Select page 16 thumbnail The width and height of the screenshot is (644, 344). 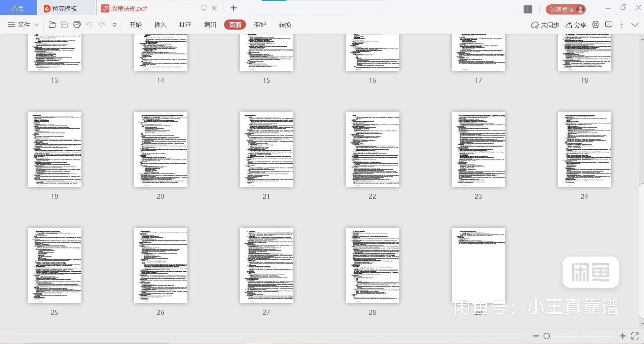pos(372,52)
